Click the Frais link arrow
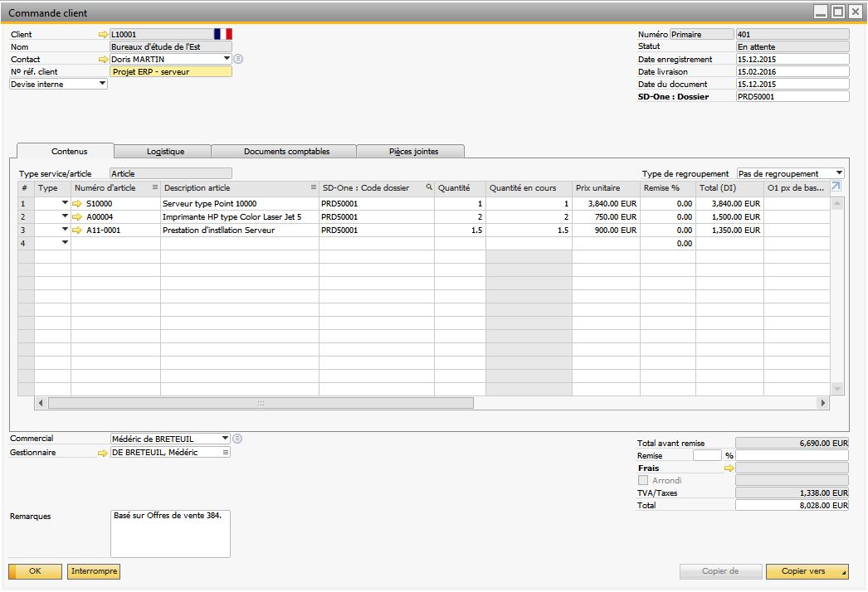Screen dimensions: 868x592 click(x=729, y=468)
